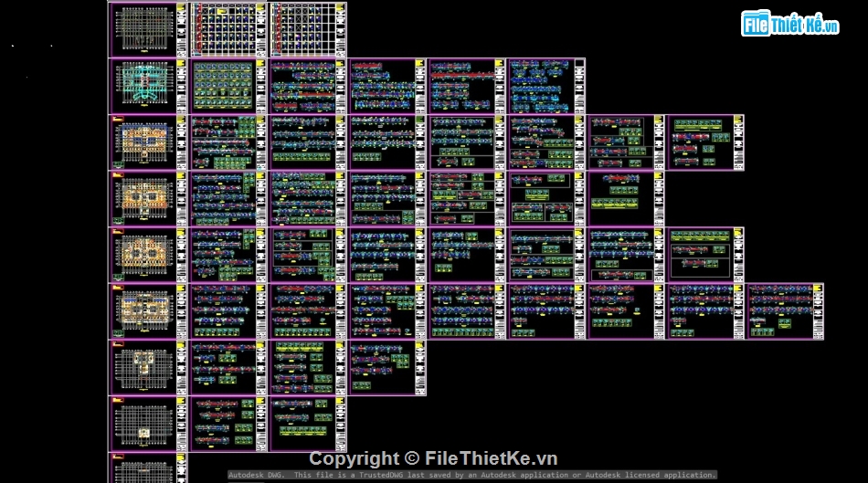Click the last beam sheet in the second row
This screenshot has height=483, width=868.
click(x=545, y=86)
